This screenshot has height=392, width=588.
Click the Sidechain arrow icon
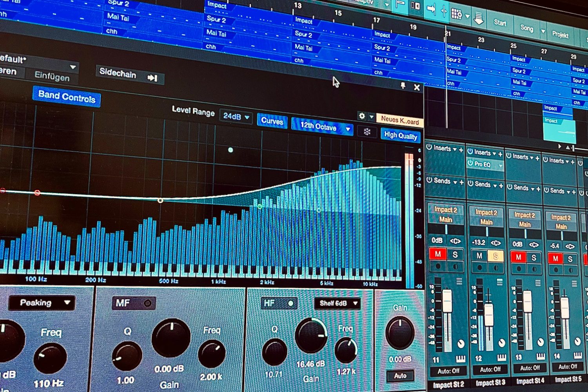point(152,78)
